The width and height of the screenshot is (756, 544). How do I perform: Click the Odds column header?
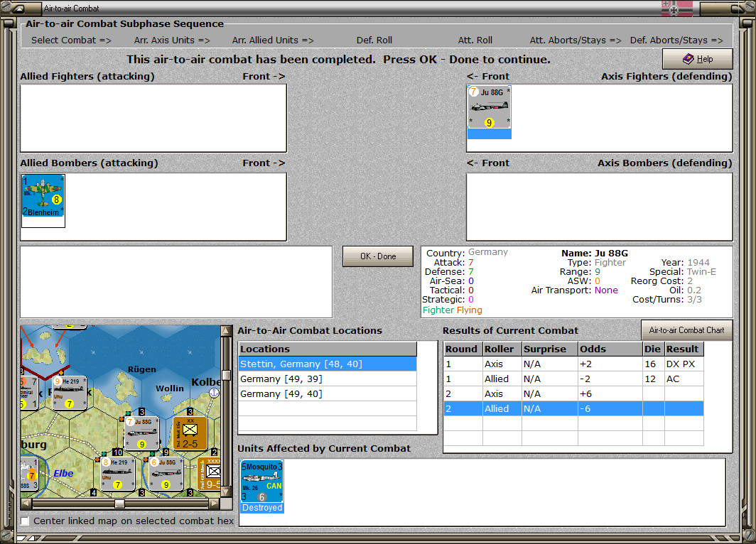pos(610,349)
